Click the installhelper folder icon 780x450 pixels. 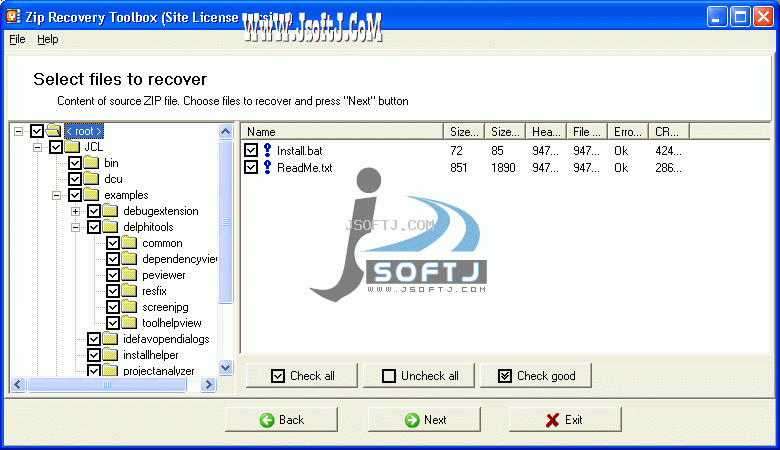110,355
